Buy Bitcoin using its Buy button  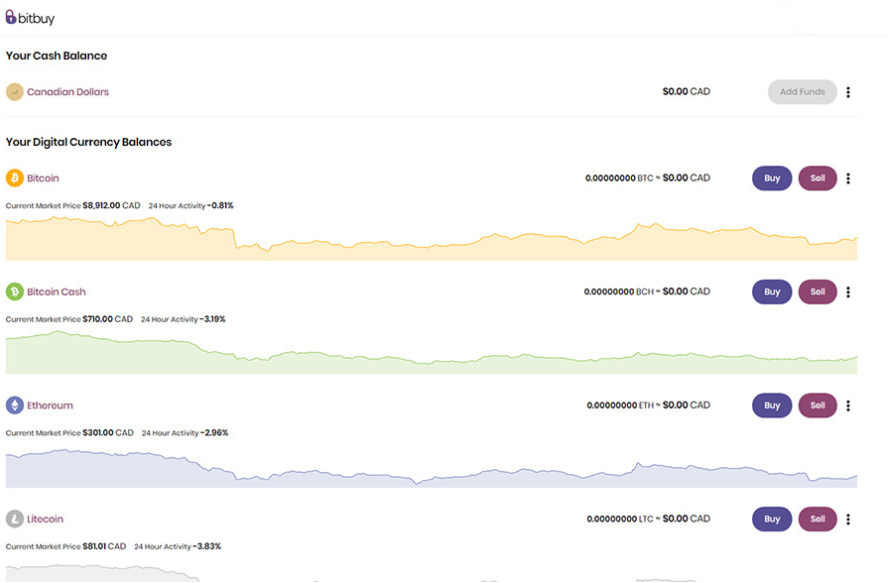772,178
